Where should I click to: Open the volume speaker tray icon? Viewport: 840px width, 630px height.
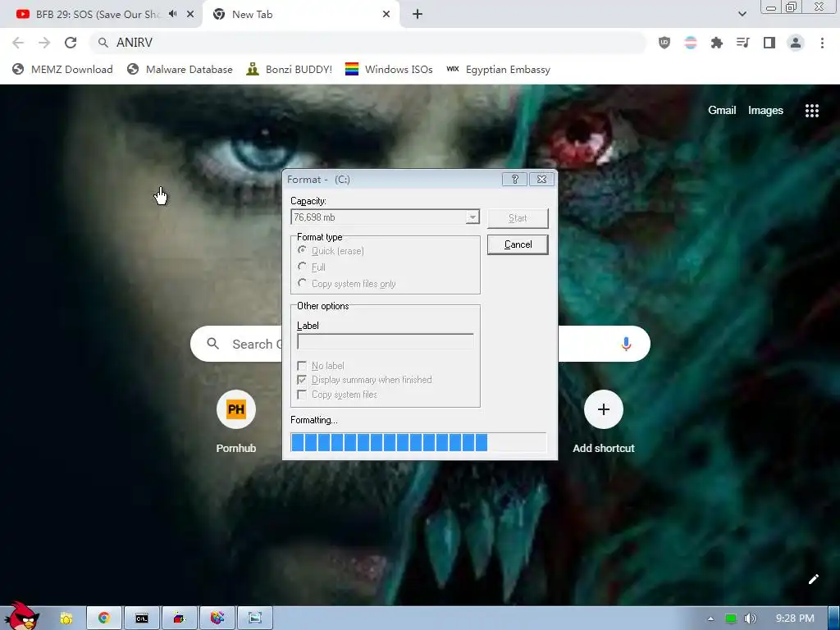tap(750, 619)
